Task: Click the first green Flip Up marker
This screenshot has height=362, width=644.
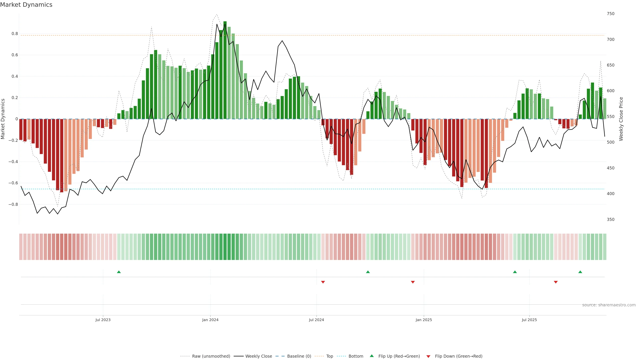Action: tap(119, 272)
